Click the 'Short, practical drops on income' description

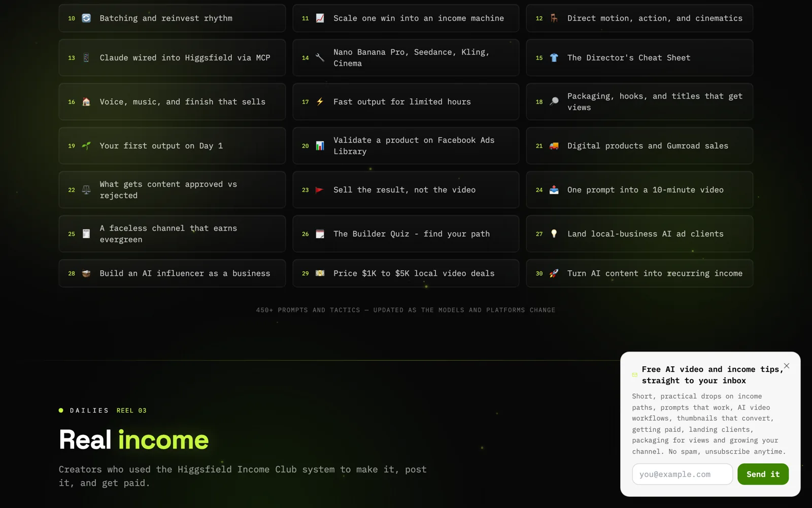click(x=709, y=424)
